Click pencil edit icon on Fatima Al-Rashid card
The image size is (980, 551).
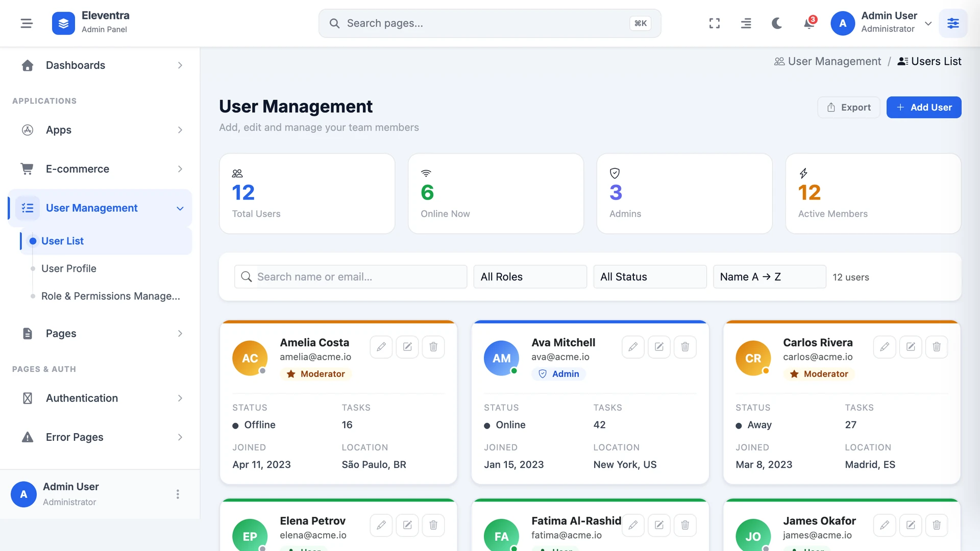coord(633,525)
